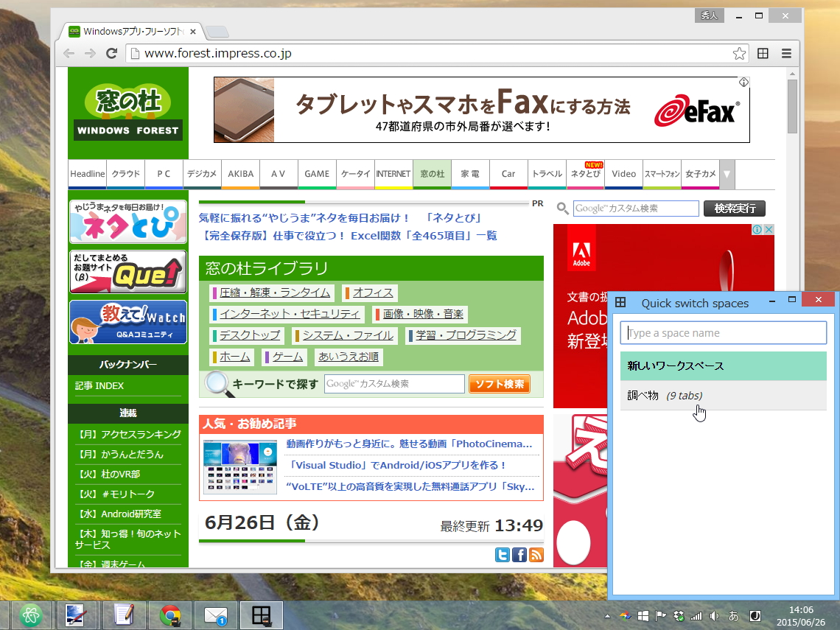Open the ネタとび navigation tab
Image resolution: width=840 pixels, height=630 pixels.
586,174
